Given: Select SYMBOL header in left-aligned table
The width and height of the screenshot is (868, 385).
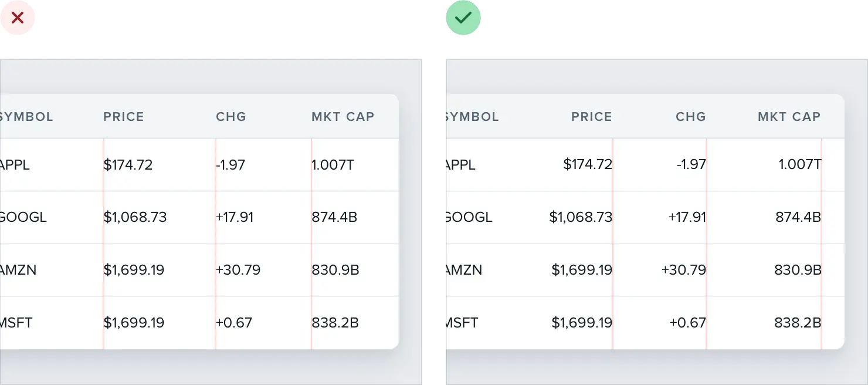Looking at the screenshot, I should point(27,117).
